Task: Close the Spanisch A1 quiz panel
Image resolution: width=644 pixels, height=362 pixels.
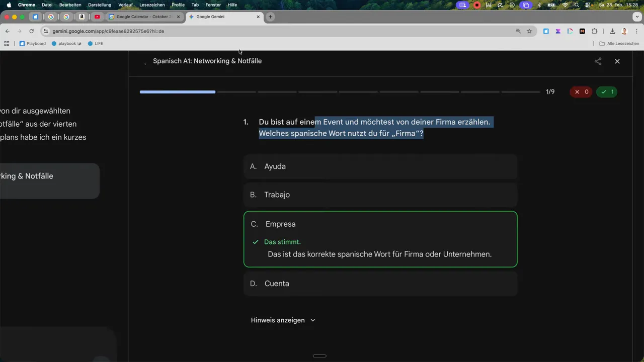Action: pos(617,61)
